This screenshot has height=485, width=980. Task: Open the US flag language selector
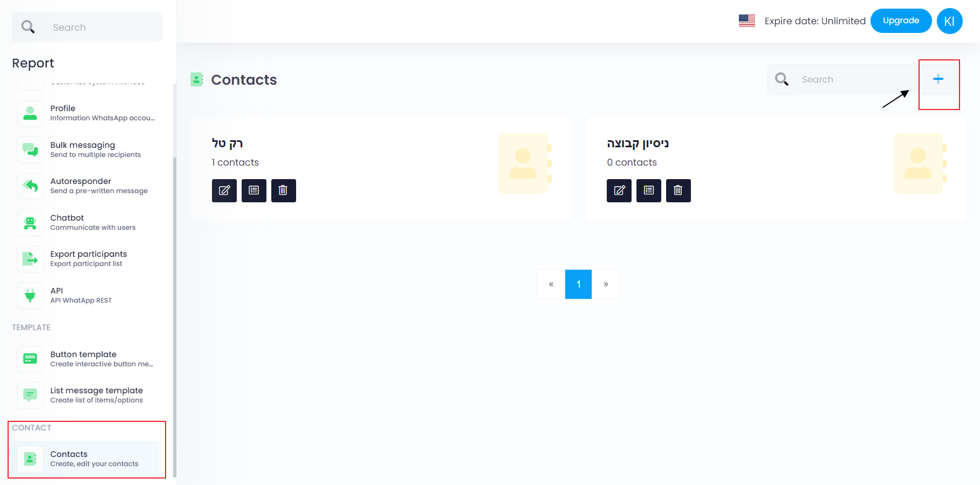(747, 21)
